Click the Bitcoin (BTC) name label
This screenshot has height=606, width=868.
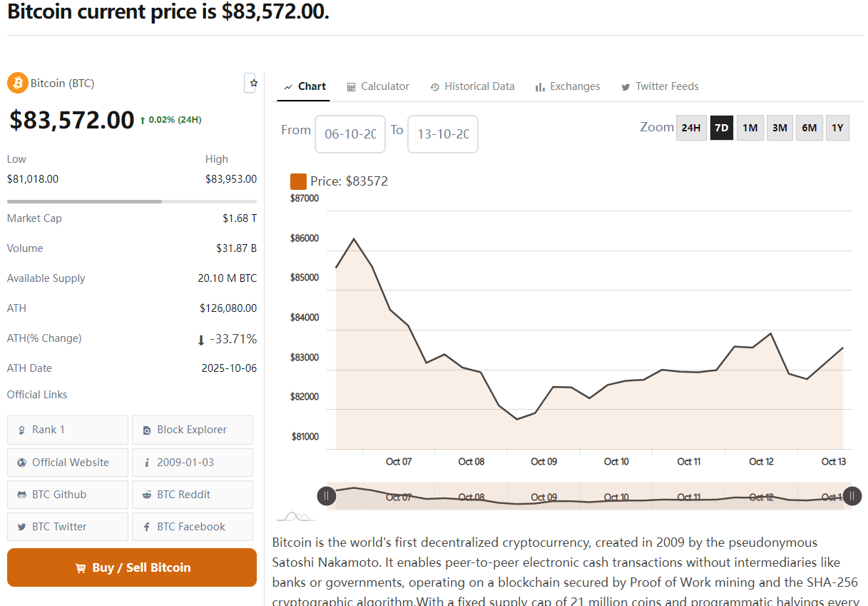(x=62, y=84)
